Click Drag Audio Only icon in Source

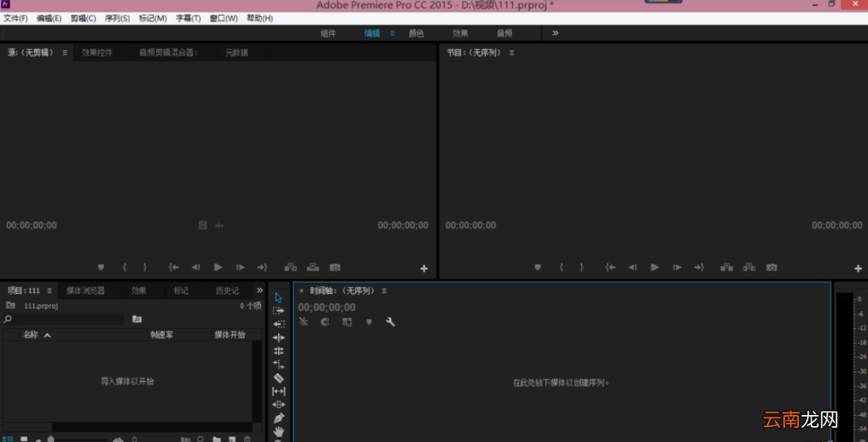pos(220,225)
